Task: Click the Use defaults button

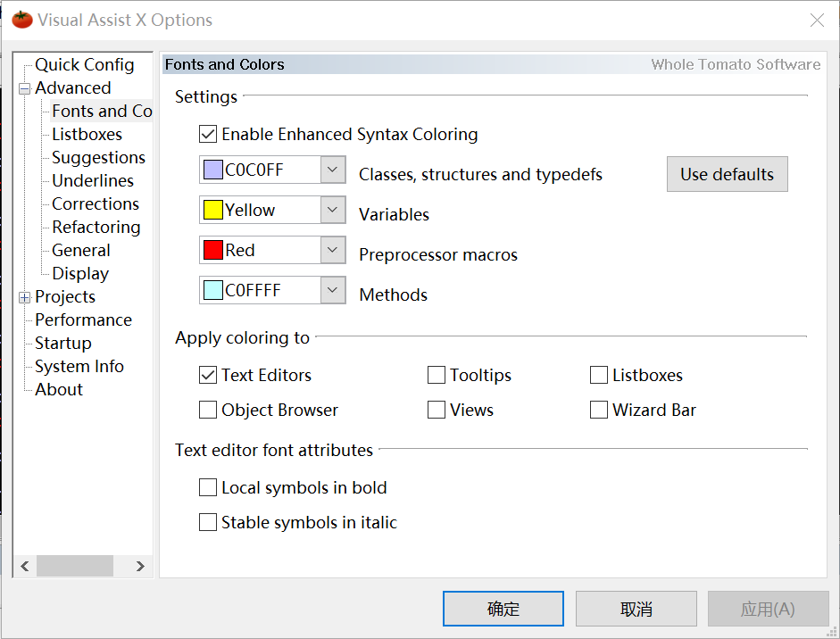Action: click(x=727, y=173)
